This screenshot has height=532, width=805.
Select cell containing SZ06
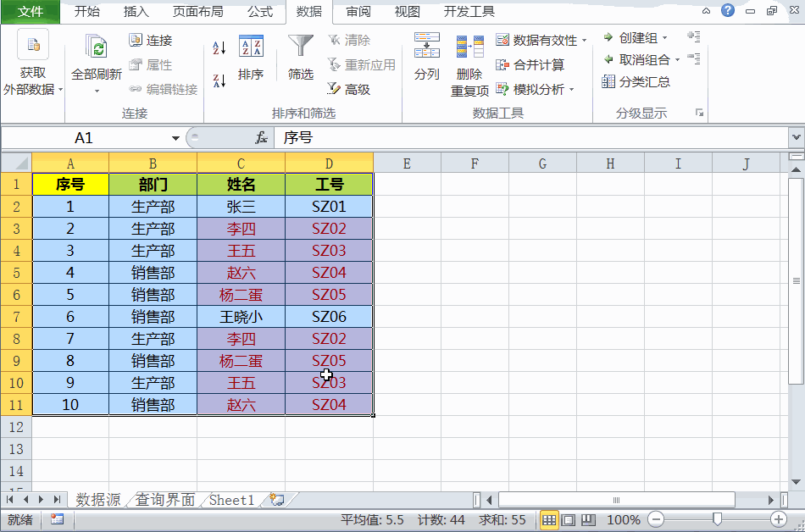coord(329,317)
